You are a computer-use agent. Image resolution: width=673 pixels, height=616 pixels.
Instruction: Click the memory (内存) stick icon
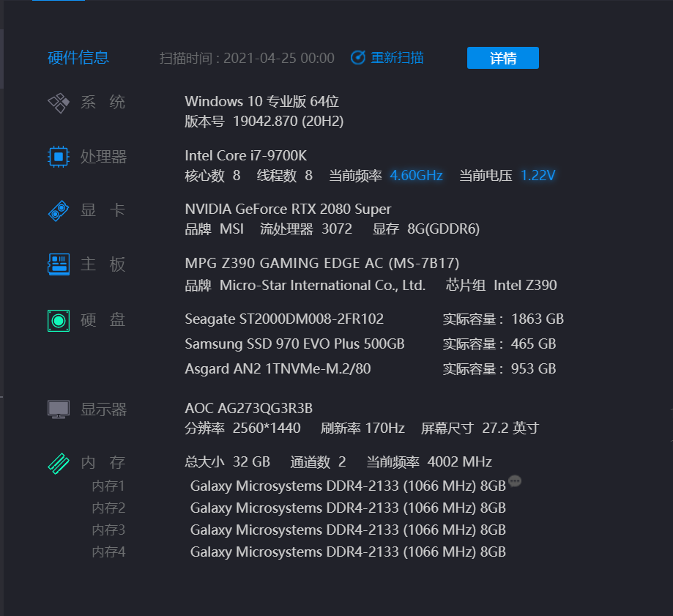(x=59, y=463)
